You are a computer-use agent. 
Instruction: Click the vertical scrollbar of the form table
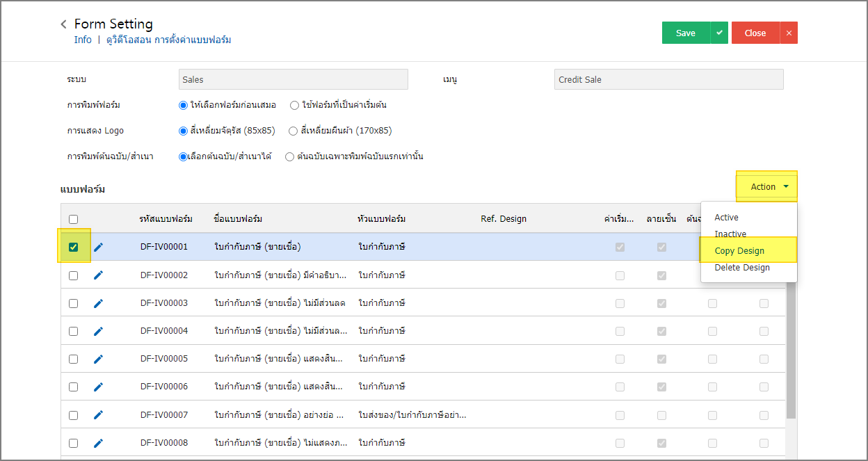[791, 348]
